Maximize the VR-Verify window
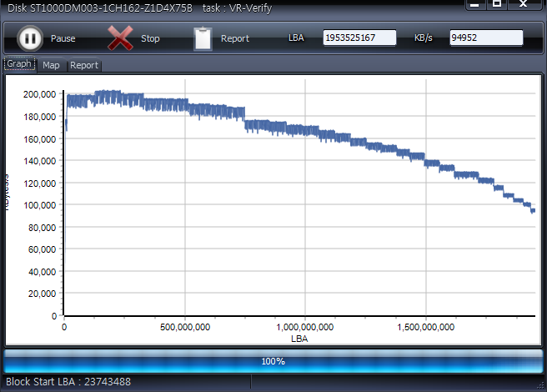The image size is (547, 392). (497, 4)
